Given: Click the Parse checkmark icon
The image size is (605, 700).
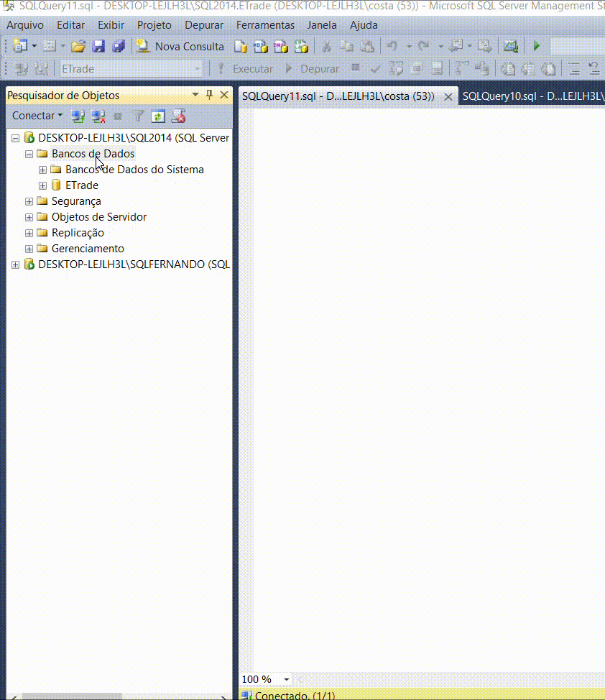Looking at the screenshot, I should (376, 69).
